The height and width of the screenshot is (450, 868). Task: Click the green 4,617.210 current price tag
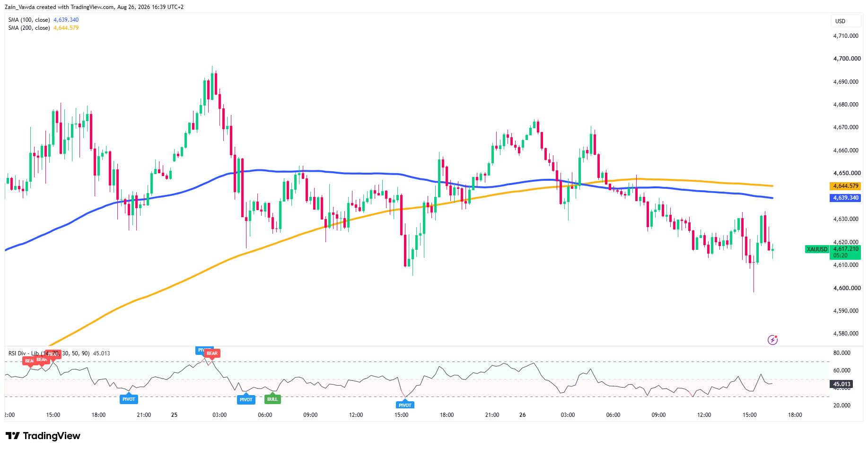coord(845,252)
